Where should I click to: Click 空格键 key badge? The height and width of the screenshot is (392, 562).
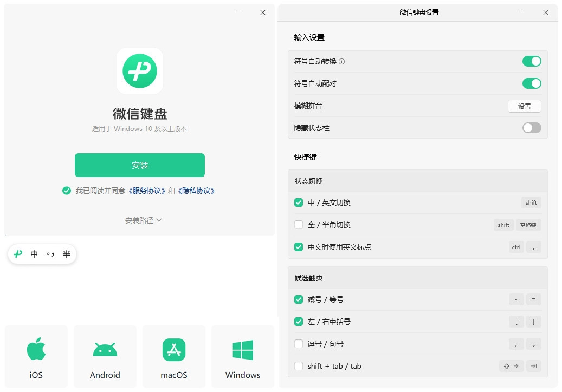528,225
